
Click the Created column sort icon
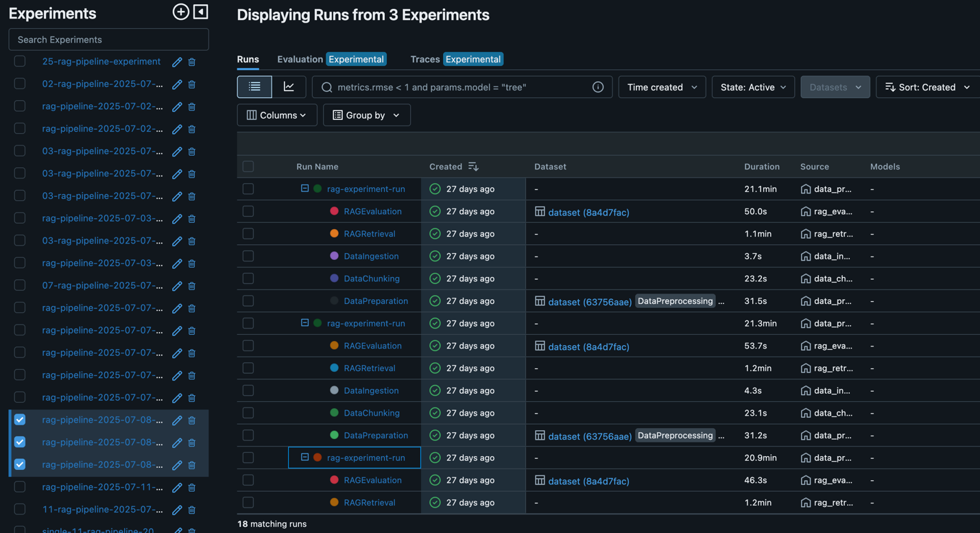473,167
